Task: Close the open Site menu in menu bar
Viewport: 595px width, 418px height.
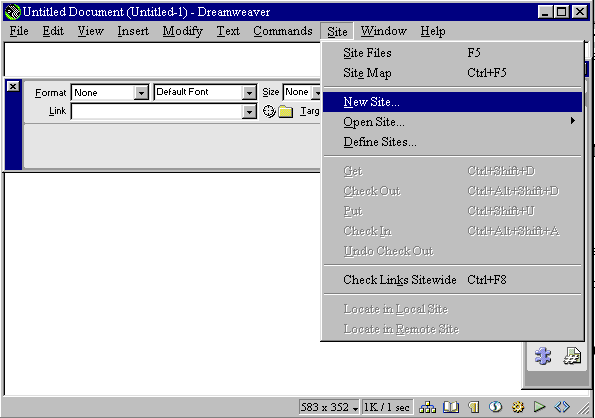Action: [x=337, y=31]
